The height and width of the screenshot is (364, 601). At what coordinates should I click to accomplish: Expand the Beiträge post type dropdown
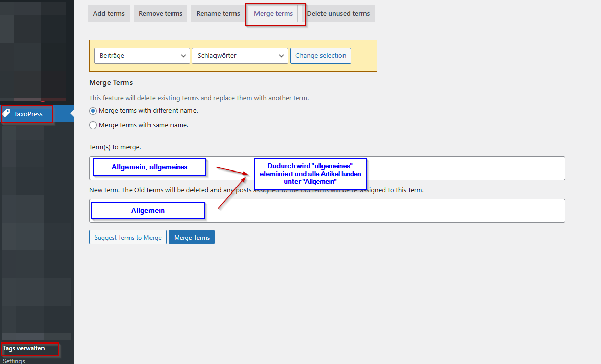(142, 56)
